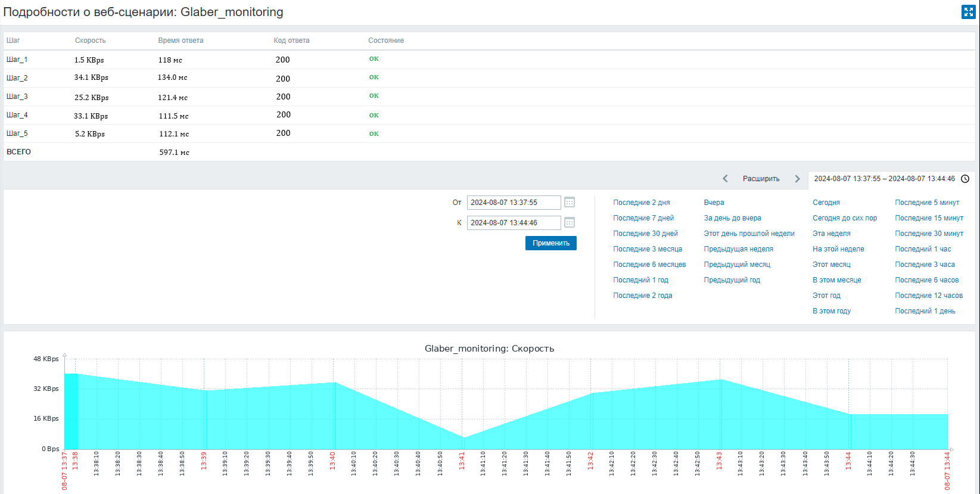
Task: Edit the От date field
Action: click(x=514, y=203)
